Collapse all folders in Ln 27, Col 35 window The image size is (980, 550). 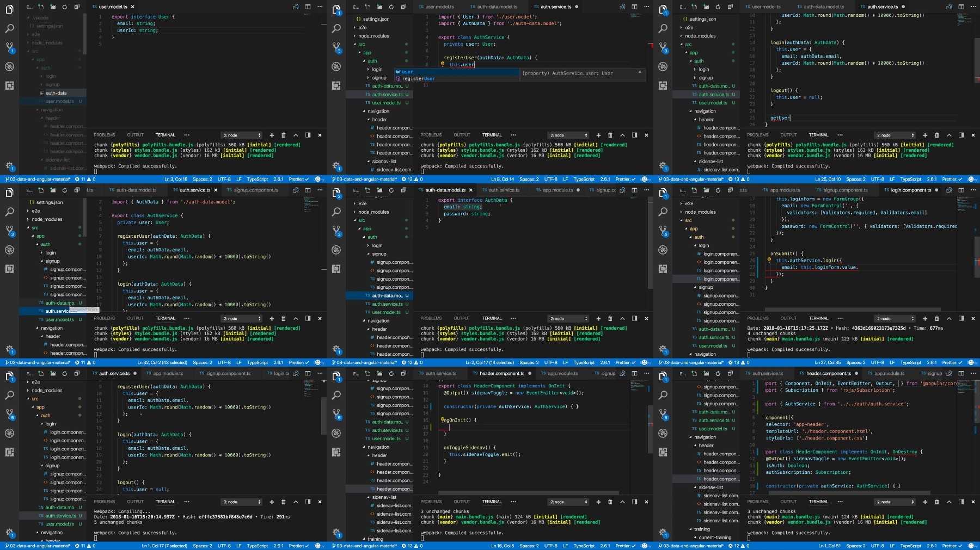click(730, 190)
